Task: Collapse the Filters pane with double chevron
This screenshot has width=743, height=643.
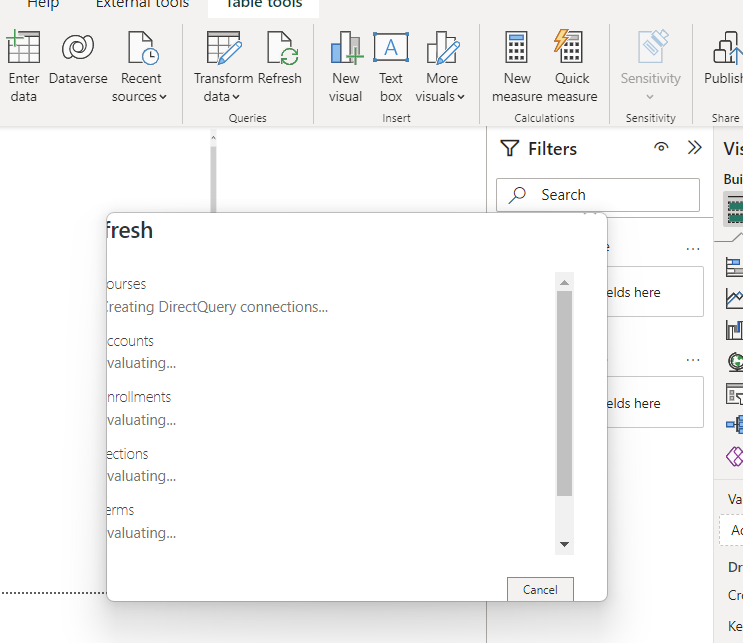Action: [x=694, y=147]
